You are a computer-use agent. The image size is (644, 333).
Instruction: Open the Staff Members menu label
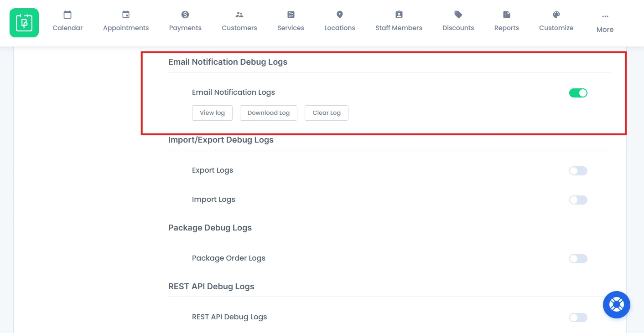(399, 28)
